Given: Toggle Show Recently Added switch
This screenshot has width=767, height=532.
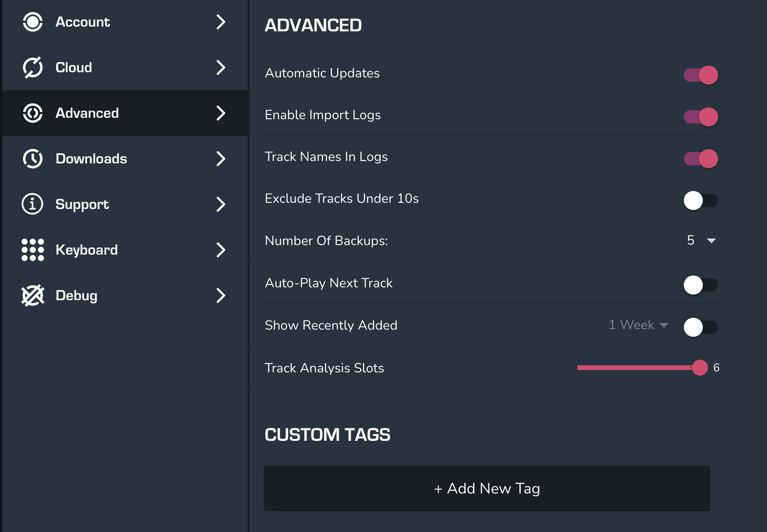Looking at the screenshot, I should (700, 327).
